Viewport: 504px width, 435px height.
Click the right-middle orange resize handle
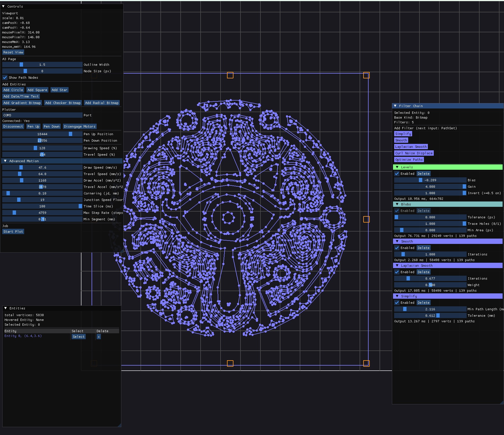(x=366, y=219)
